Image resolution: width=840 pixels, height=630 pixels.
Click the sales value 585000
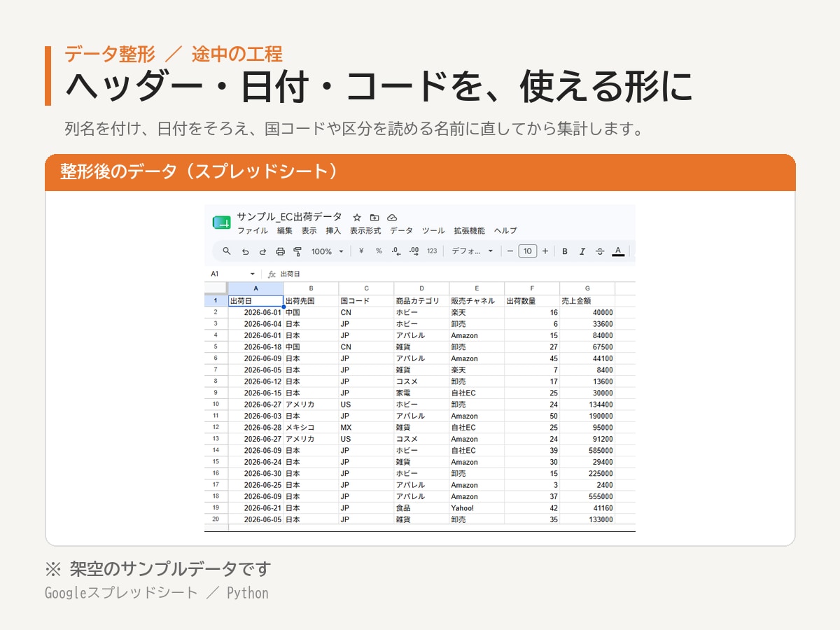click(587, 450)
